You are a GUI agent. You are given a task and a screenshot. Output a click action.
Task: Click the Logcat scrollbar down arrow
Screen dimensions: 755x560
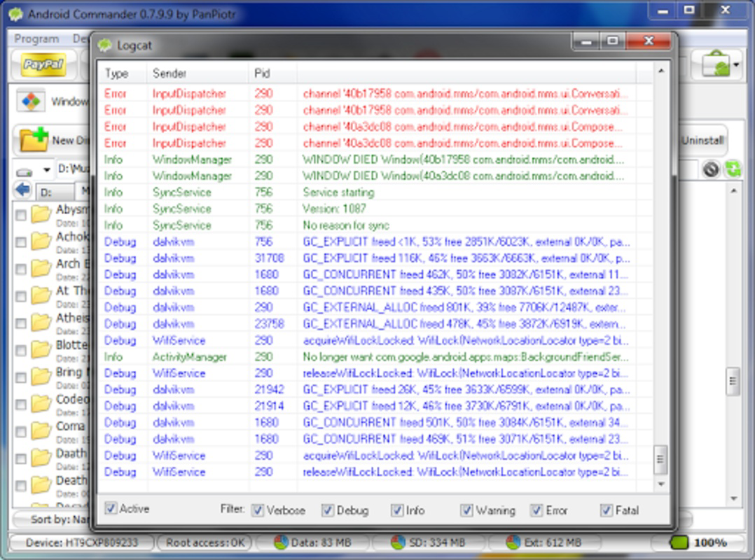(x=661, y=484)
